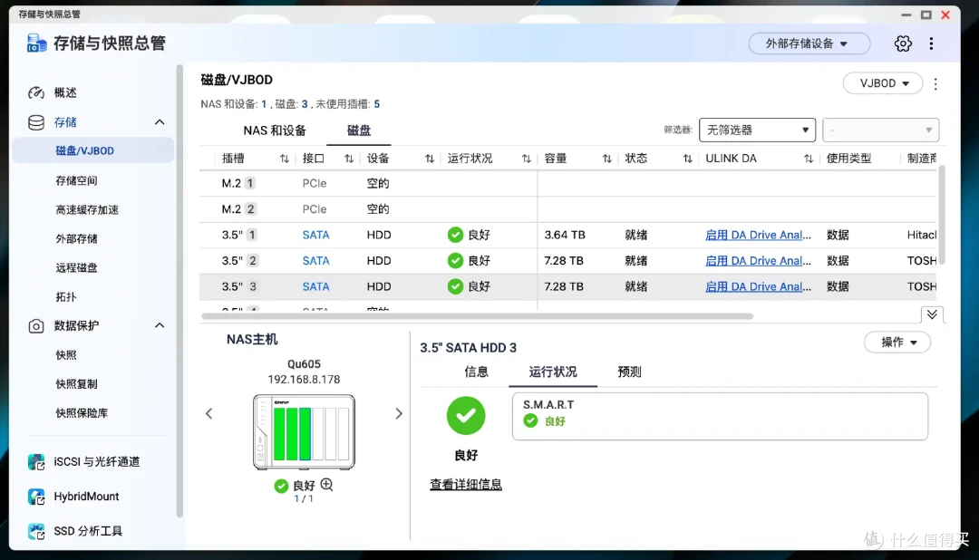The image size is (979, 560).
Task: Switch to NAS 和设备 tab
Action: point(275,130)
